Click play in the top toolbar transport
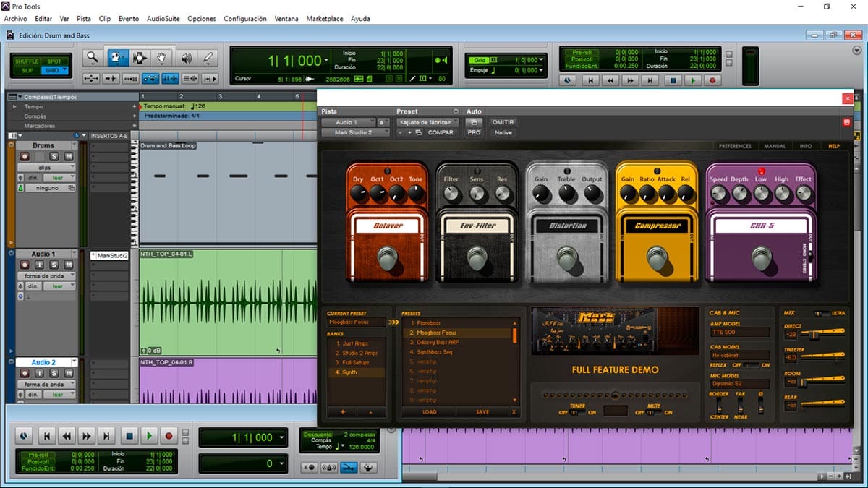 [693, 81]
